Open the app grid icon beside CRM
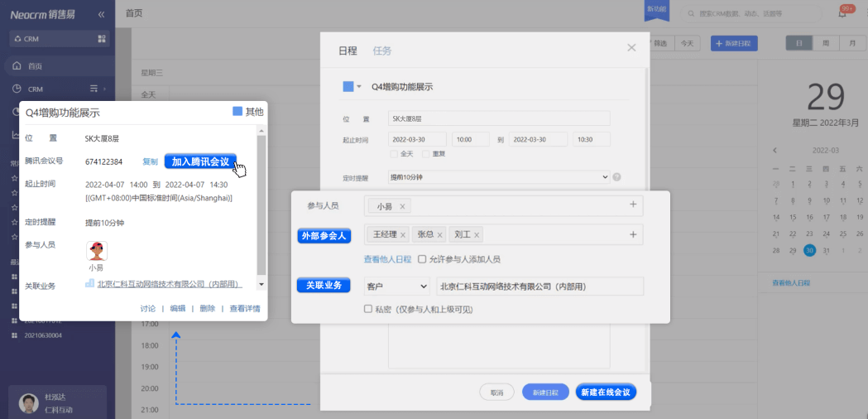The height and width of the screenshot is (419, 868). tap(102, 39)
